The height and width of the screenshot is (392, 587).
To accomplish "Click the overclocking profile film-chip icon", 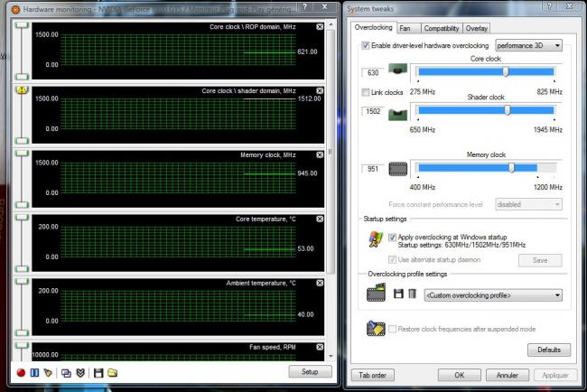I will coord(376,293).
